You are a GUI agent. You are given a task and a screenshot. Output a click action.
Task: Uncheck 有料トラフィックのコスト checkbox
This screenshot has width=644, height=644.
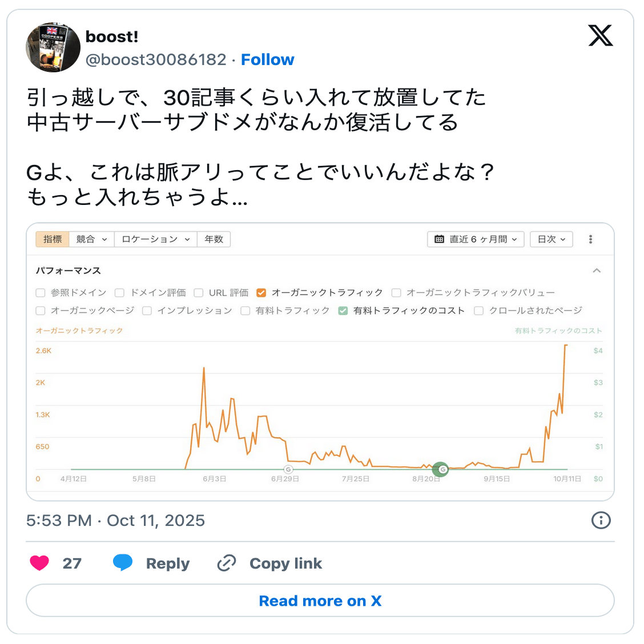tap(343, 311)
